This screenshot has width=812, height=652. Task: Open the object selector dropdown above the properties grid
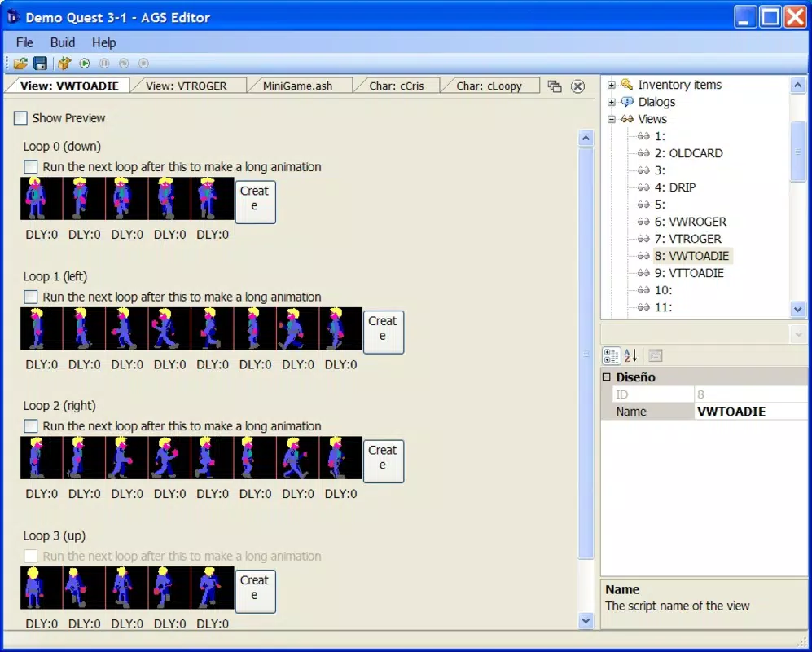pyautogui.click(x=797, y=334)
